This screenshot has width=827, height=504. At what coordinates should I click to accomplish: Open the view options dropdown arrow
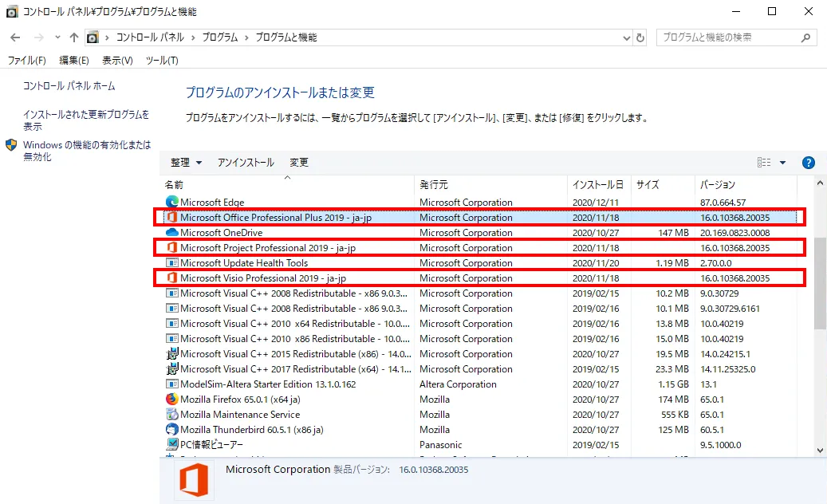click(782, 163)
